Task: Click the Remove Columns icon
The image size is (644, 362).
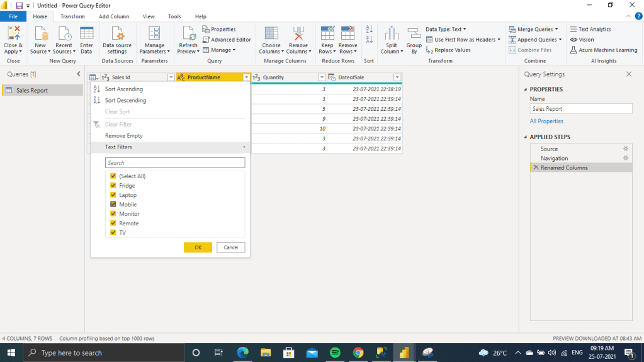Action: (x=298, y=34)
